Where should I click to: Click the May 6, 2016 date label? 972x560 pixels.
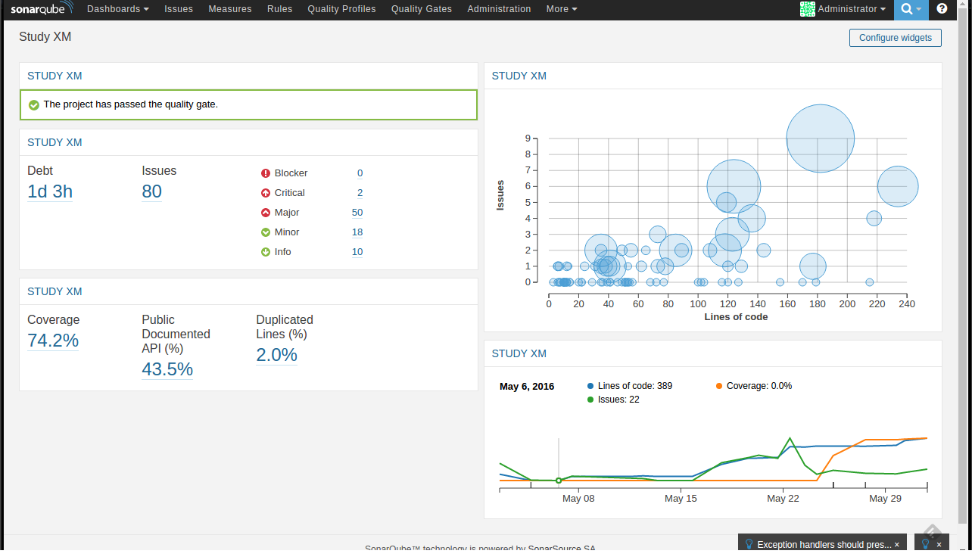[x=527, y=387]
